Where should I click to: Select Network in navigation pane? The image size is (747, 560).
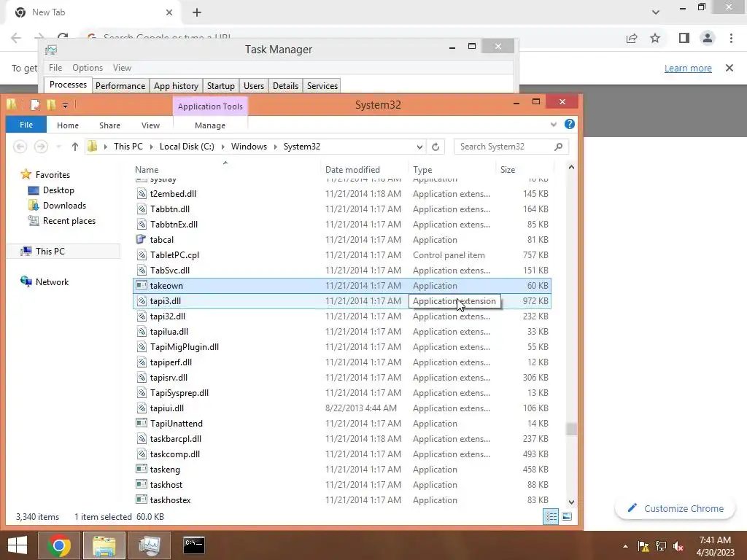[52, 282]
